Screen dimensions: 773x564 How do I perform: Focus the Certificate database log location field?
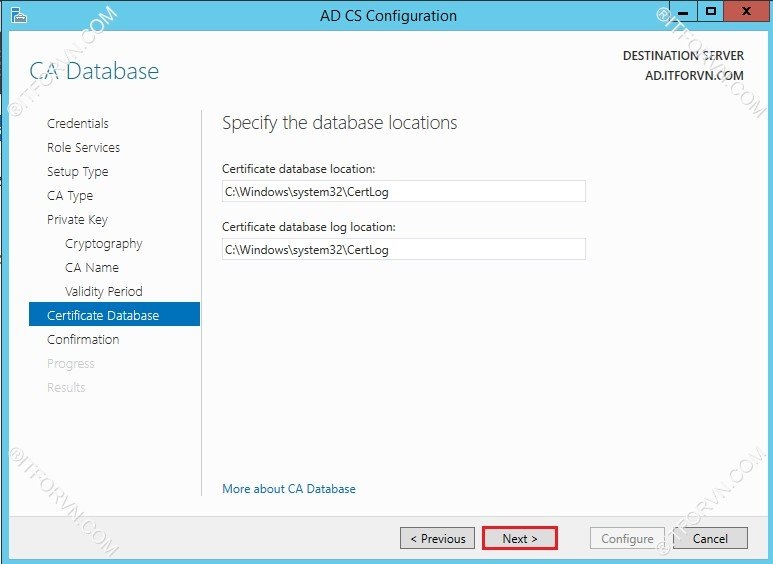click(403, 250)
